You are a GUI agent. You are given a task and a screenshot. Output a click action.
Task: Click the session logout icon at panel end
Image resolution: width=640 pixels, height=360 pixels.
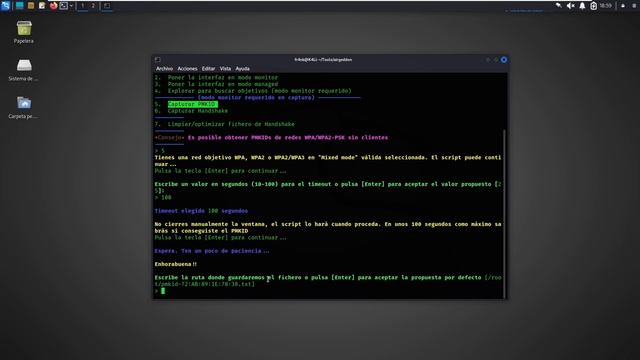[634, 6]
